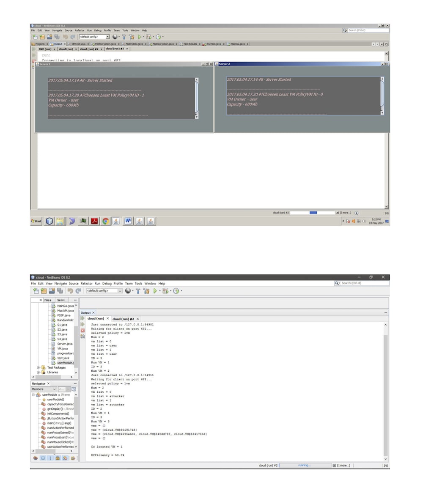Click Settings icon below Stop in lower Output panel
Screen dimensions: 423x504
coord(82,336)
